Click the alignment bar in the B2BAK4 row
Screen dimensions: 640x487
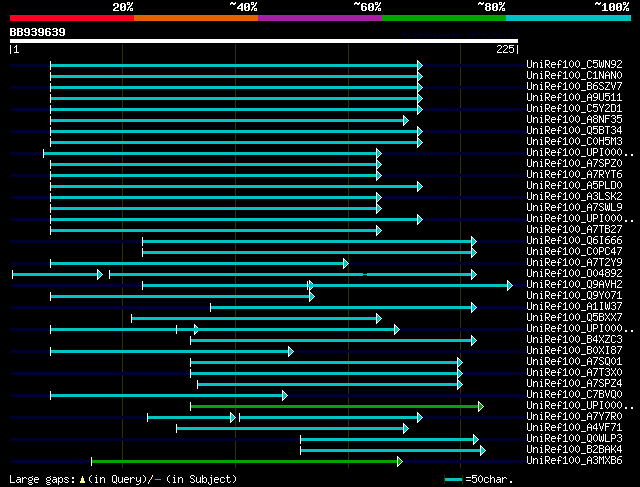point(391,450)
